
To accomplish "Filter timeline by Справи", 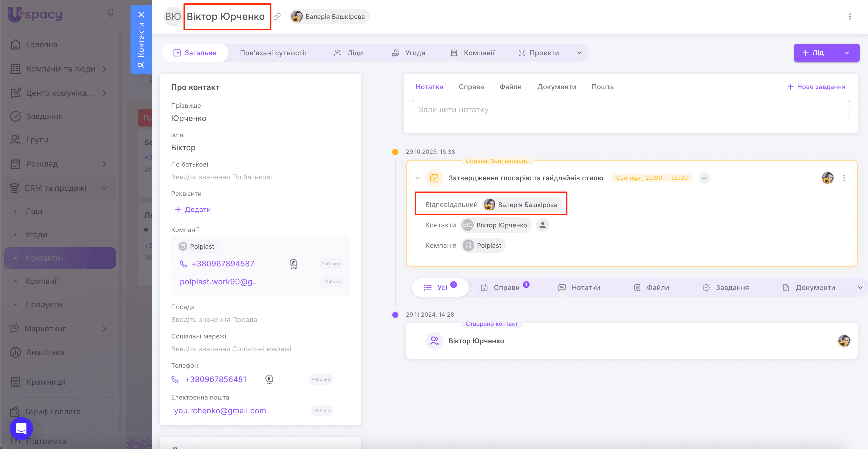I will 505,287.
